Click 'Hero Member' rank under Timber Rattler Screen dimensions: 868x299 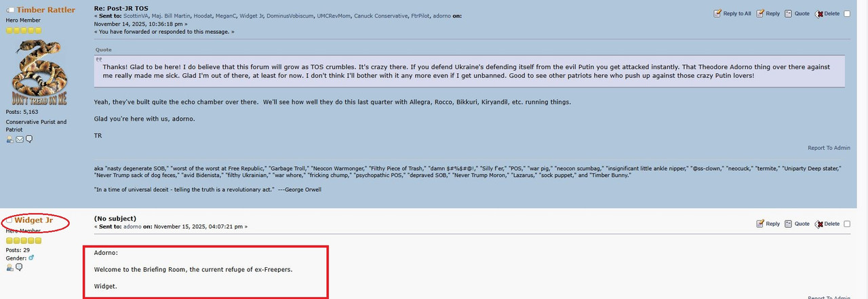point(22,21)
